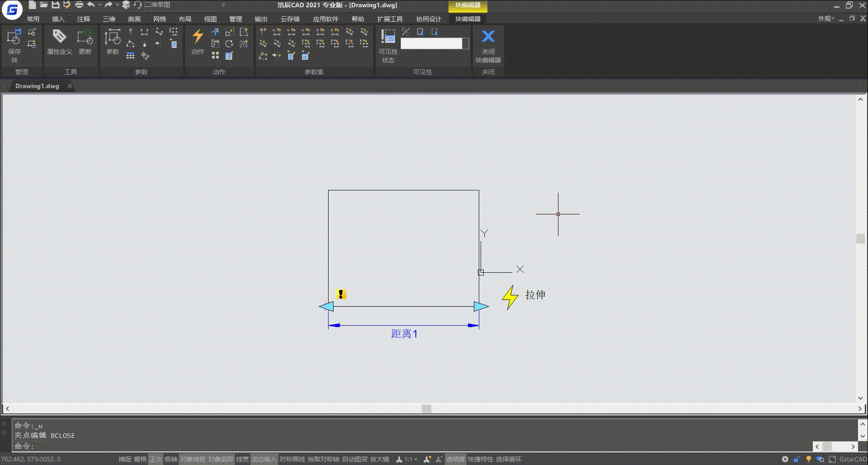
Task: Toggle Transparency (透明度) in status bar
Action: click(x=455, y=459)
